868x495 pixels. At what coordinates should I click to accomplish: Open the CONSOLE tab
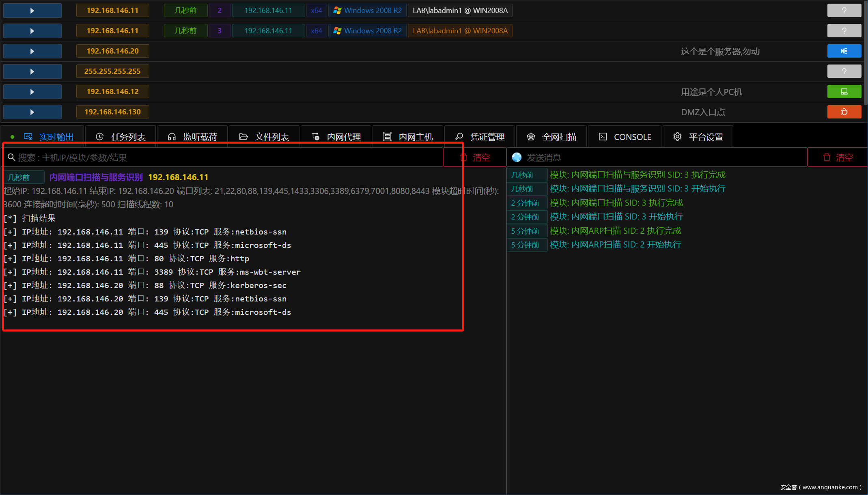625,137
